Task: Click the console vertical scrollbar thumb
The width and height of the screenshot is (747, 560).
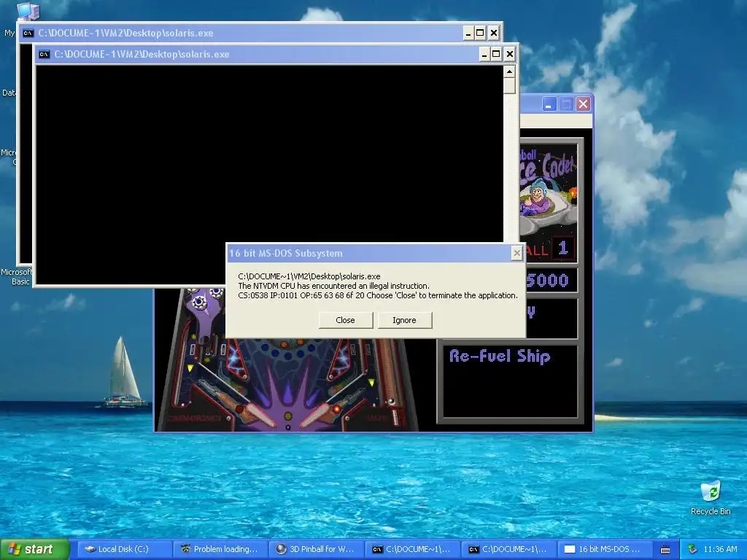Action: pyautogui.click(x=509, y=86)
